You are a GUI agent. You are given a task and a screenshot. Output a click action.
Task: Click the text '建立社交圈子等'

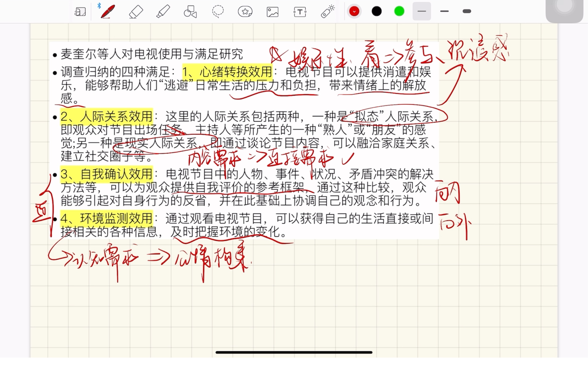point(103,156)
